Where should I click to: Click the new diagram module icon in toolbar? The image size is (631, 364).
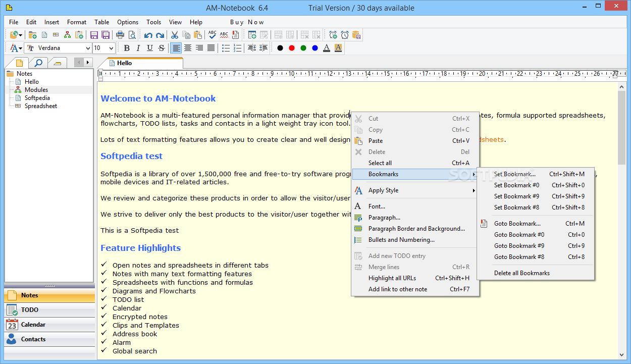(67, 35)
